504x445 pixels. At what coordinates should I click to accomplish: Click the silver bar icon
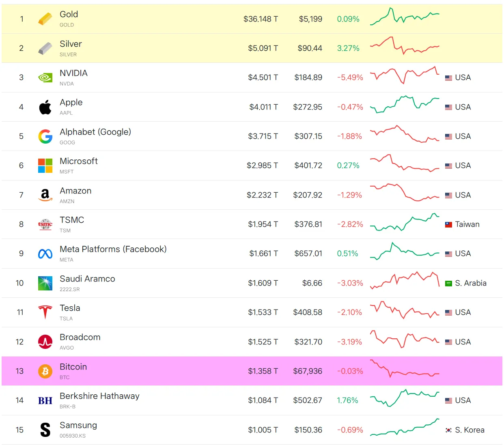(45, 48)
